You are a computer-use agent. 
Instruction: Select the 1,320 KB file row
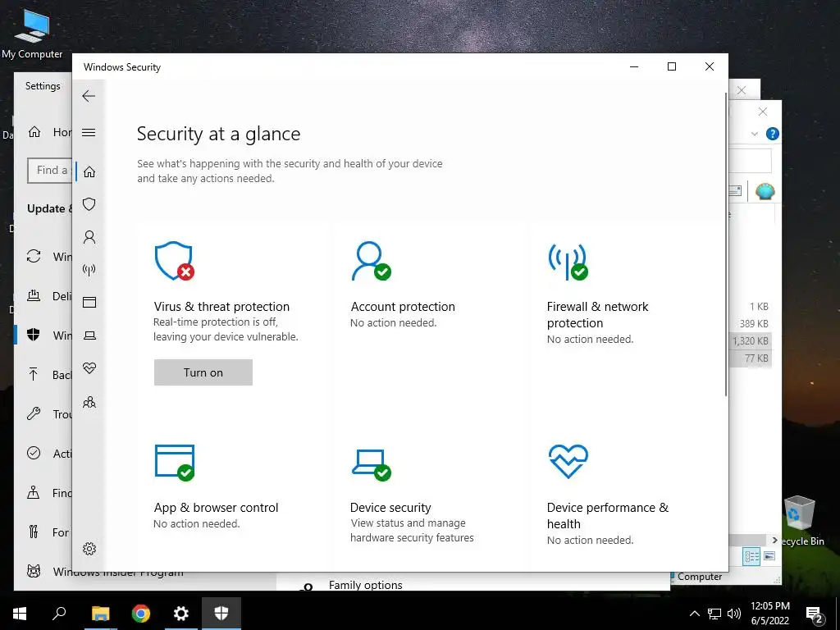pyautogui.click(x=751, y=340)
